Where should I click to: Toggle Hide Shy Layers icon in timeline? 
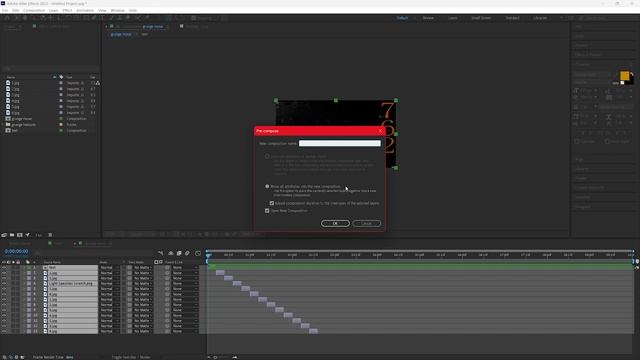(171, 253)
